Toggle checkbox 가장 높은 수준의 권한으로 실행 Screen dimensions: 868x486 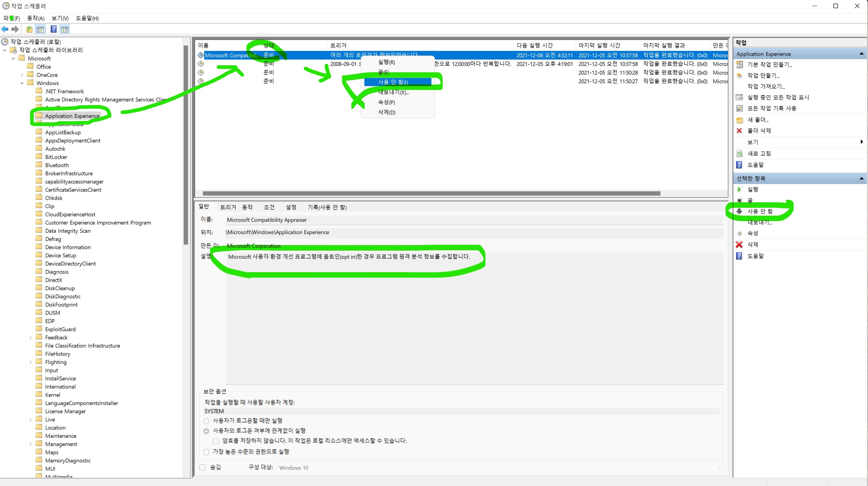pyautogui.click(x=206, y=452)
